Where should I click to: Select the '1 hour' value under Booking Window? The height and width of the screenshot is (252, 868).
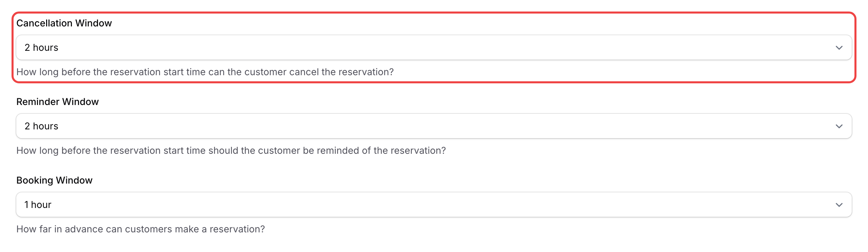tap(37, 205)
